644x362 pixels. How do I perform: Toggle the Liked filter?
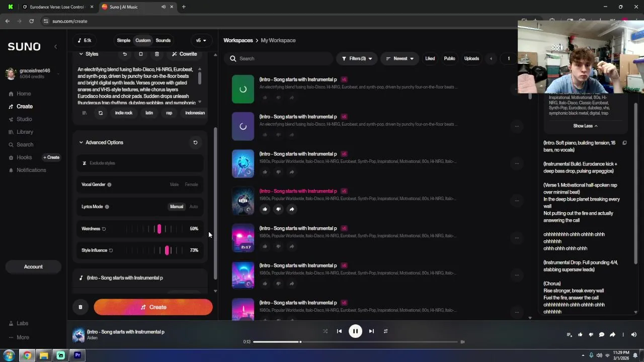pos(430,59)
